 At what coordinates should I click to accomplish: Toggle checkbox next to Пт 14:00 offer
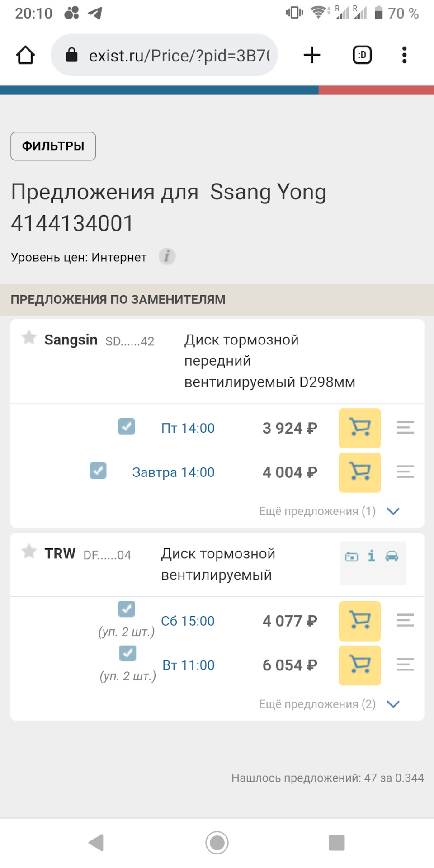pos(127,426)
